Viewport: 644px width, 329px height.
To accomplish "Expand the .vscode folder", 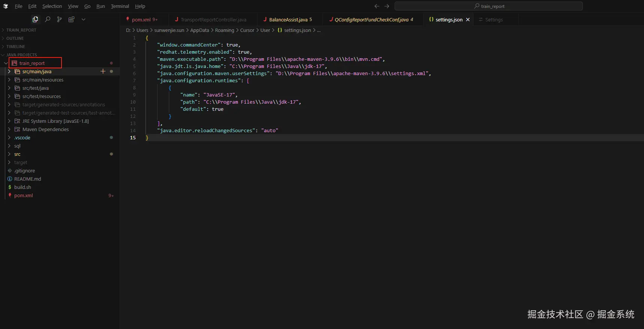I will [x=9, y=137].
